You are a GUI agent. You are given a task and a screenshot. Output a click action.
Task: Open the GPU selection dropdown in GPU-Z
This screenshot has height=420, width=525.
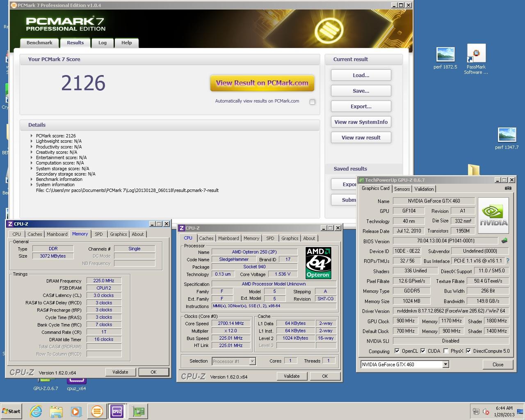[x=445, y=364]
